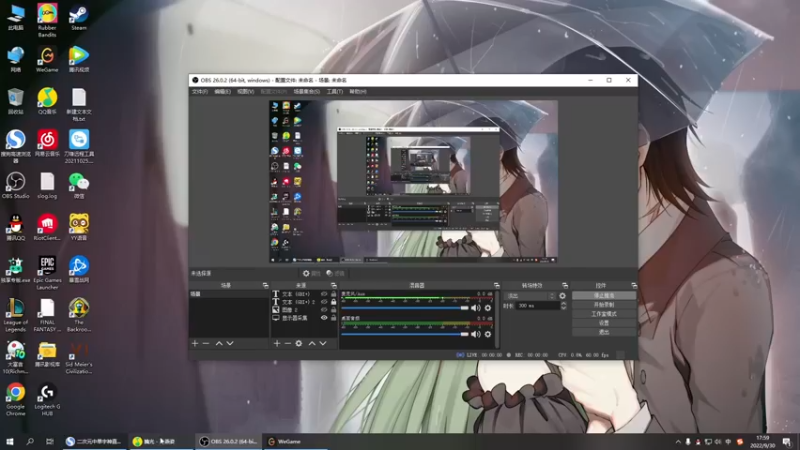
Task: Open the 帮助(H) menu in OBS
Action: [x=358, y=92]
